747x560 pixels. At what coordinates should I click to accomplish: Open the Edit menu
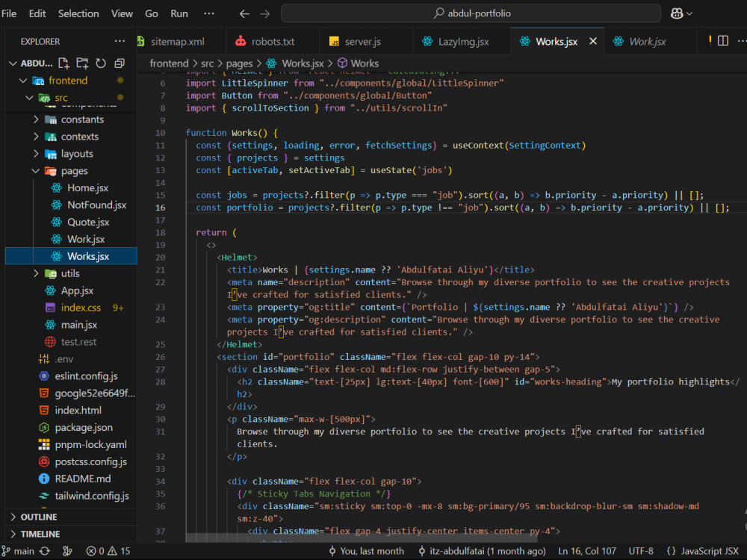tap(37, 13)
